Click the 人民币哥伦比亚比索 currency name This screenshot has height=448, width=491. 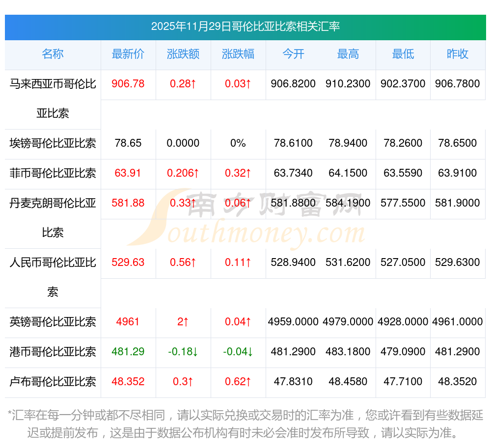[x=53, y=277]
